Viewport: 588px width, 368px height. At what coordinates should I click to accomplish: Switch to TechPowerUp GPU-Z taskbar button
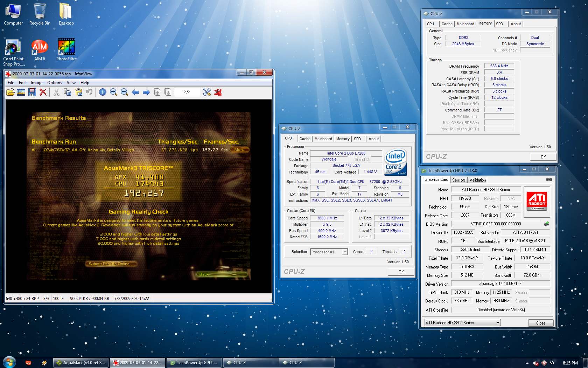pos(194,363)
